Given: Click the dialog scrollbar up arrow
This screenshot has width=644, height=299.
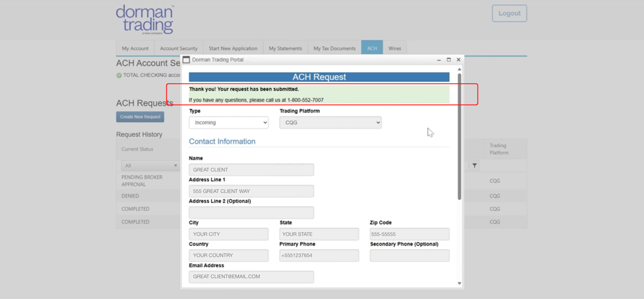Looking at the screenshot, I should point(459,69).
